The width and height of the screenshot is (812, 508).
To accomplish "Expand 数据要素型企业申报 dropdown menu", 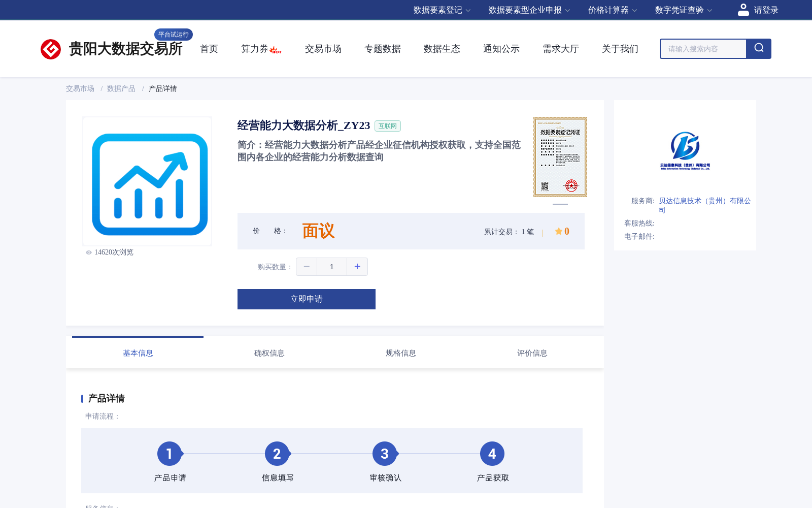I will coord(529,10).
